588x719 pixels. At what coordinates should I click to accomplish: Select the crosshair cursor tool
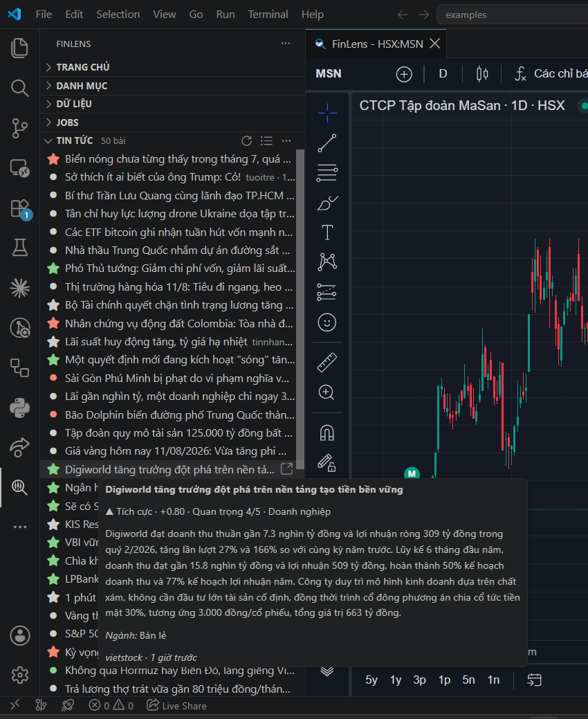point(327,113)
